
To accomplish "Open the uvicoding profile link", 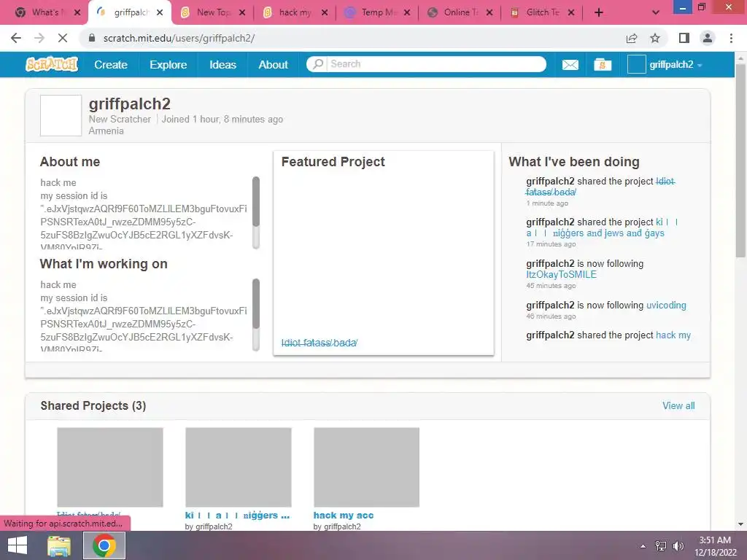I will point(666,306).
